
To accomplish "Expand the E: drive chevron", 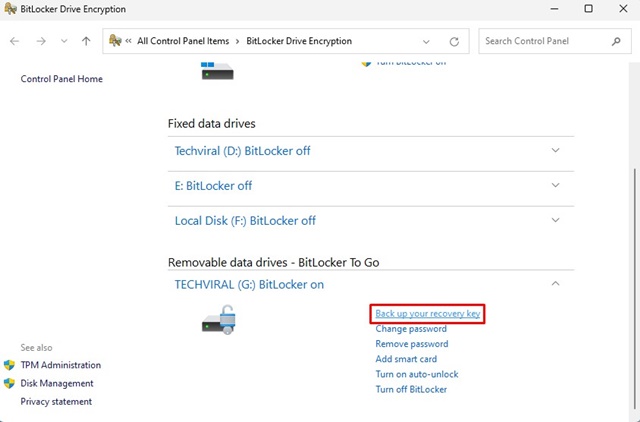I will click(x=556, y=185).
